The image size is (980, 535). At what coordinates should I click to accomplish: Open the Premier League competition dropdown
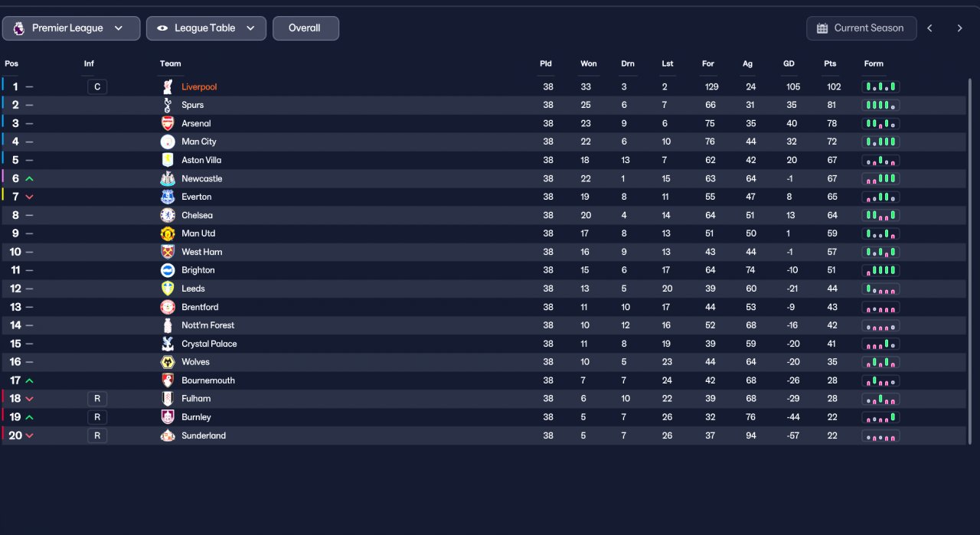point(71,28)
